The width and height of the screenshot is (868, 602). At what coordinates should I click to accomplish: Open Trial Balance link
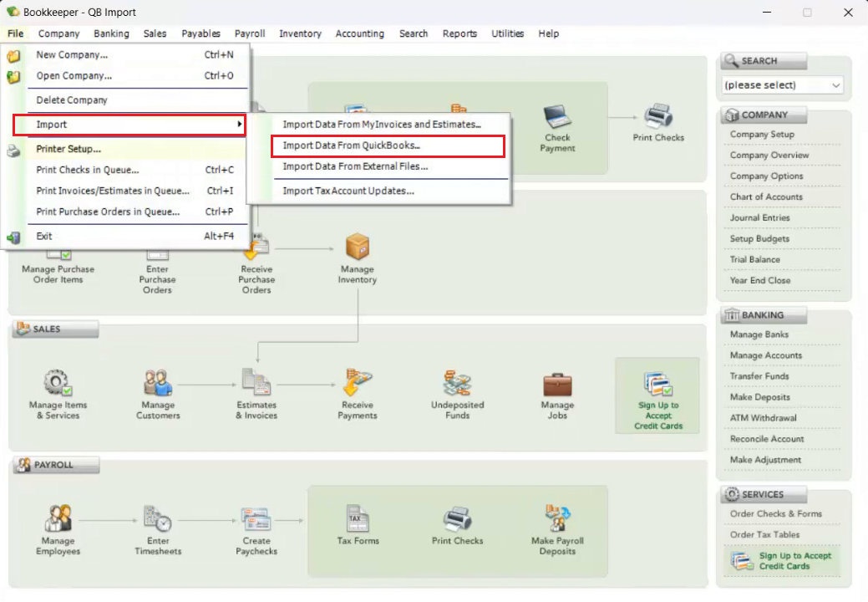tap(754, 259)
